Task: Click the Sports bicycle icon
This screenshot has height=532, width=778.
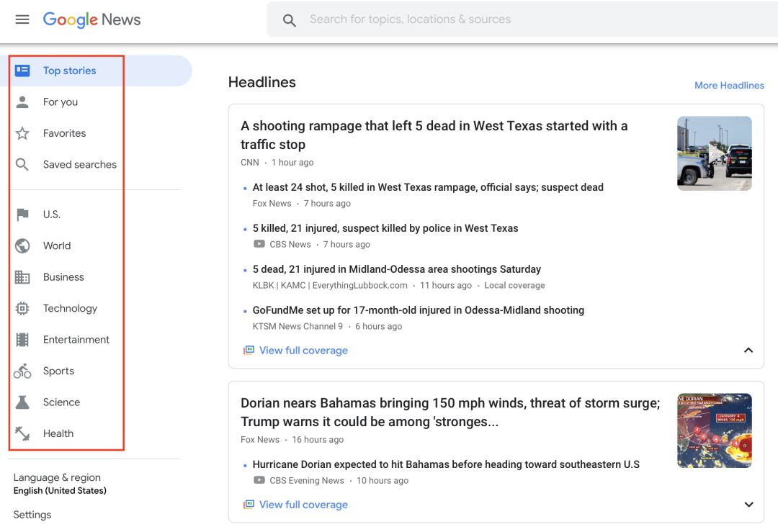Action: pos(22,371)
